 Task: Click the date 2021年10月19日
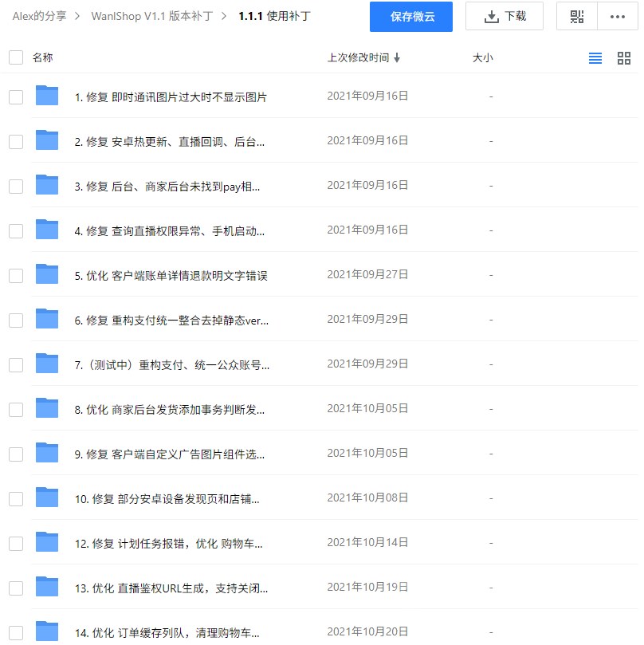point(367,587)
